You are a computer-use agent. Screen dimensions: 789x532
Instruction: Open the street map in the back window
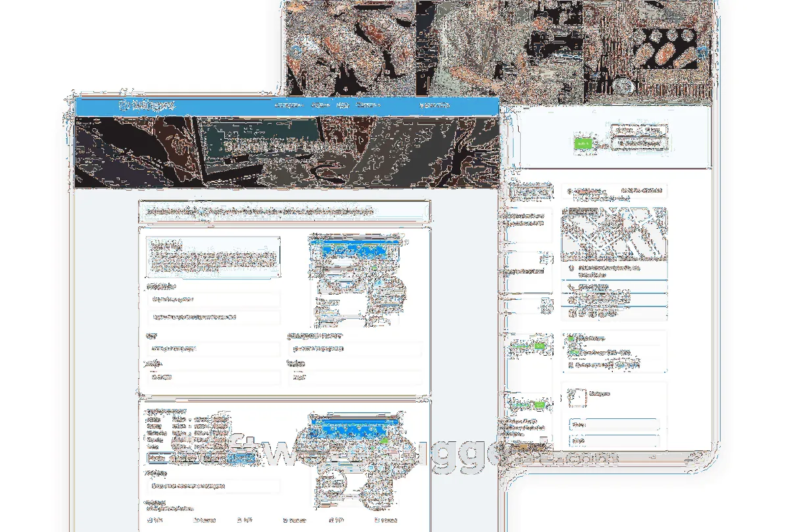click(x=614, y=234)
